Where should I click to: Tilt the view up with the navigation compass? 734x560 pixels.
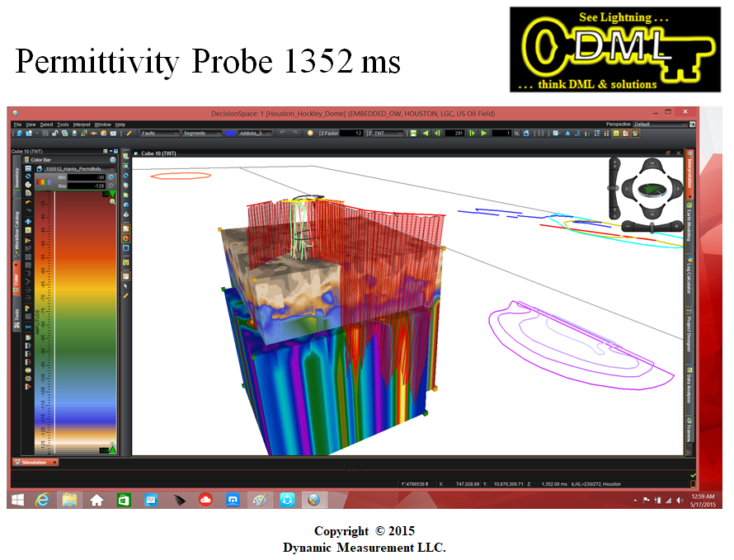[x=652, y=165]
